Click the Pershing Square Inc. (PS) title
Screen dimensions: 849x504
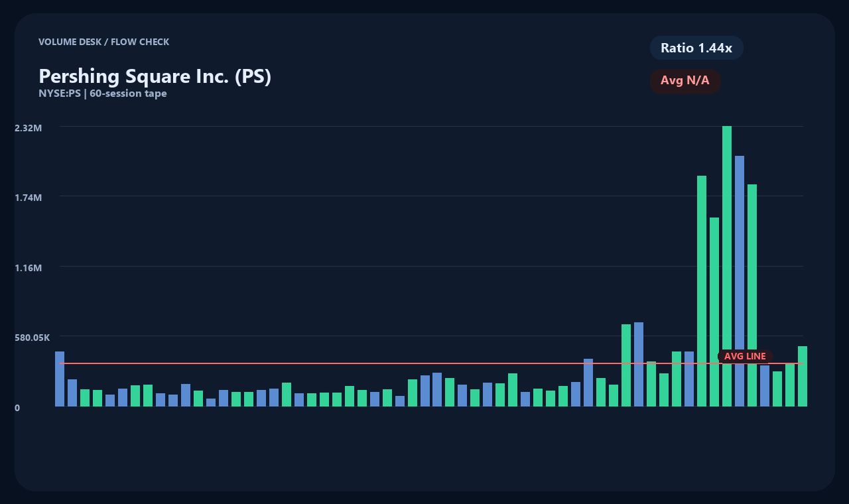point(155,76)
